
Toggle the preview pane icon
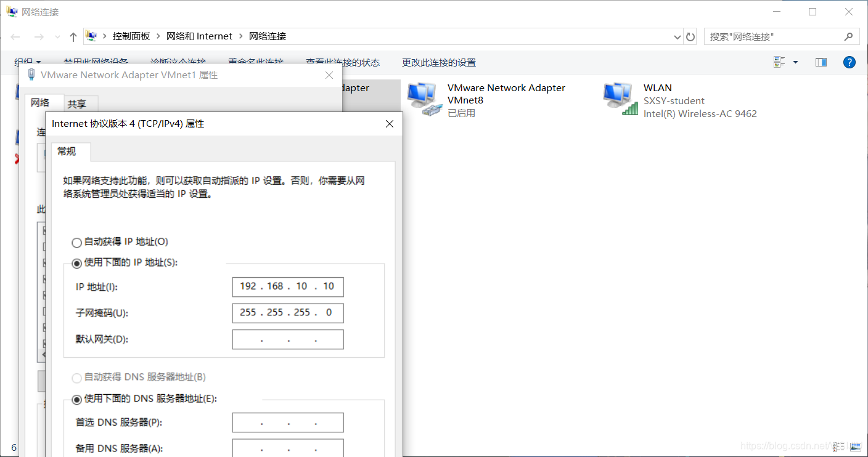pyautogui.click(x=821, y=62)
